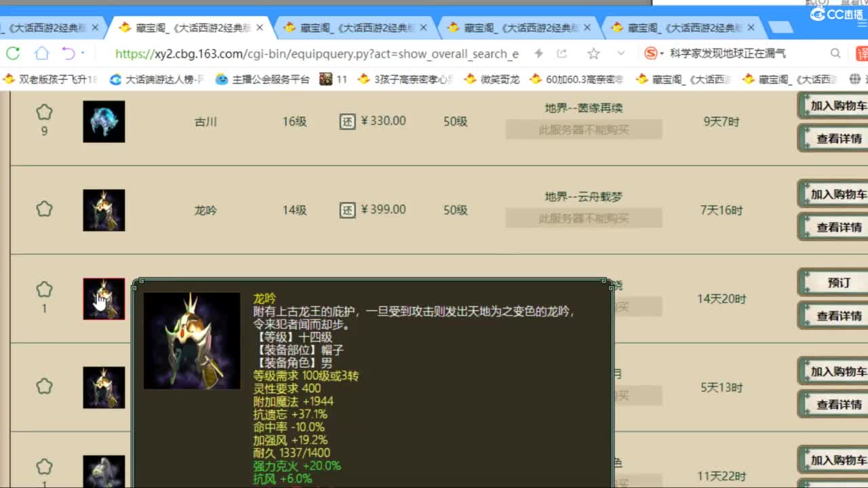The width and height of the screenshot is (868, 488).
Task: View details of the 古川 item
Action: point(834,138)
